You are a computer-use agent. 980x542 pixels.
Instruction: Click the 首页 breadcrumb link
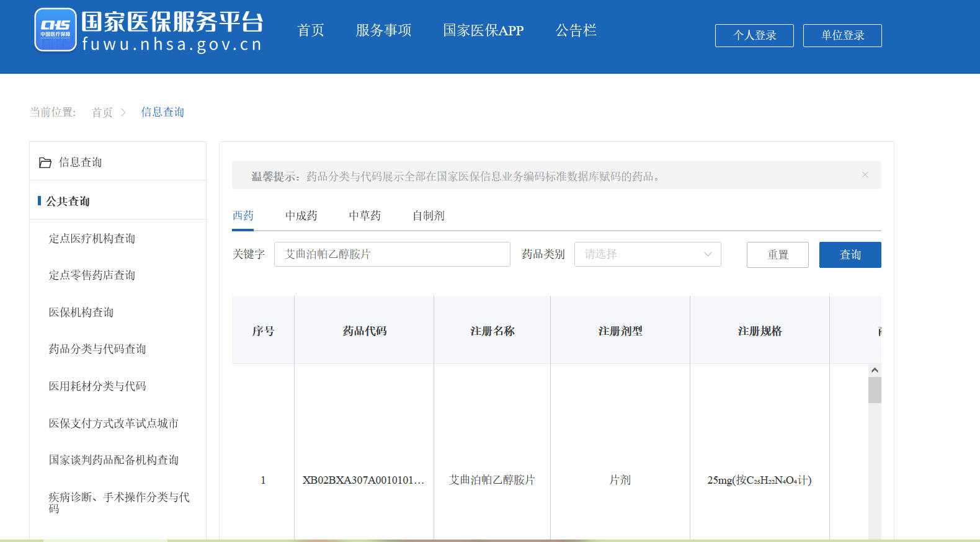(102, 112)
